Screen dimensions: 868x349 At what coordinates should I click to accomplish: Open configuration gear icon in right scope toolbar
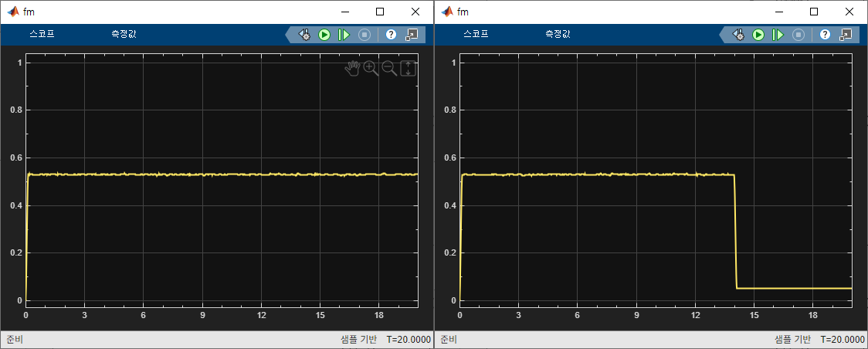click(738, 35)
